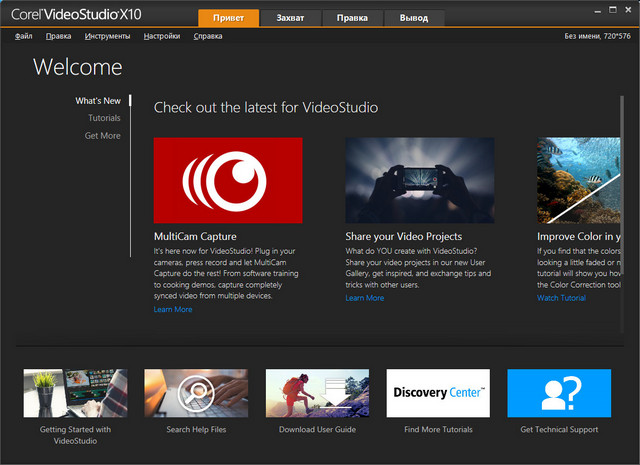
Task: Select the Привет tab
Action: 228,18
